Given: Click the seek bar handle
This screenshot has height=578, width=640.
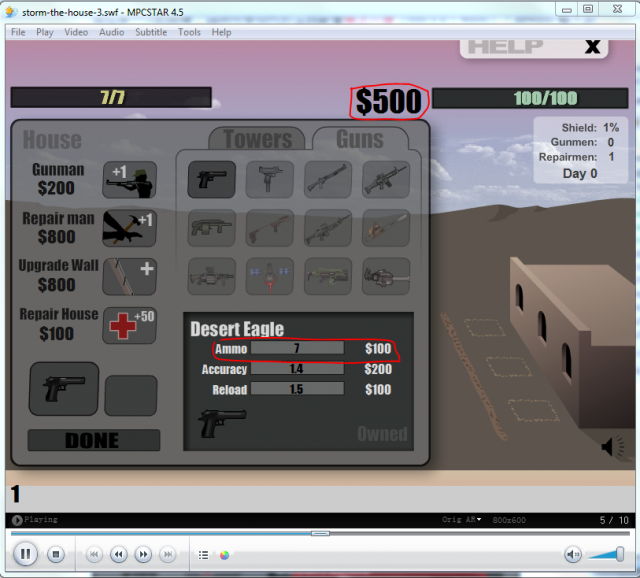Looking at the screenshot, I should tap(320, 534).
